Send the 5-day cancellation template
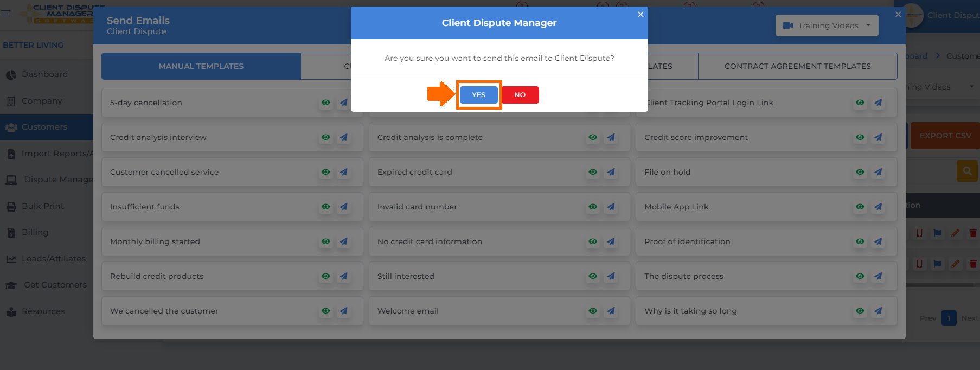The image size is (980, 370). tap(344, 103)
